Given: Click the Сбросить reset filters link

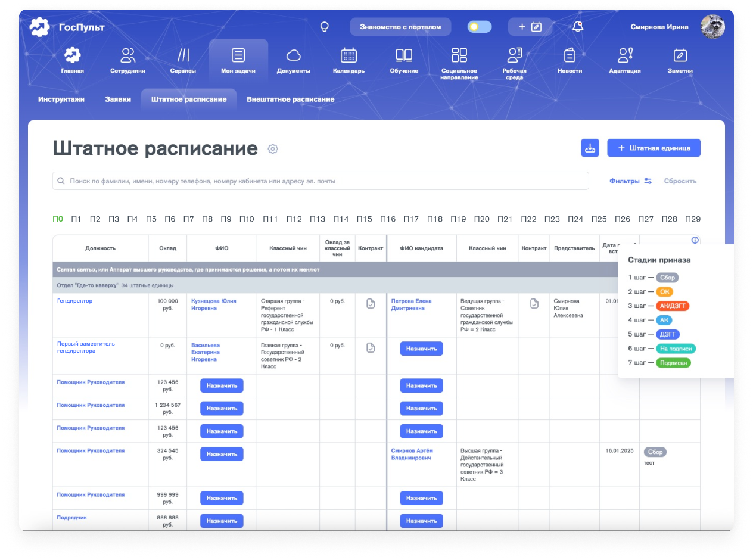Looking at the screenshot, I should click(x=680, y=181).
